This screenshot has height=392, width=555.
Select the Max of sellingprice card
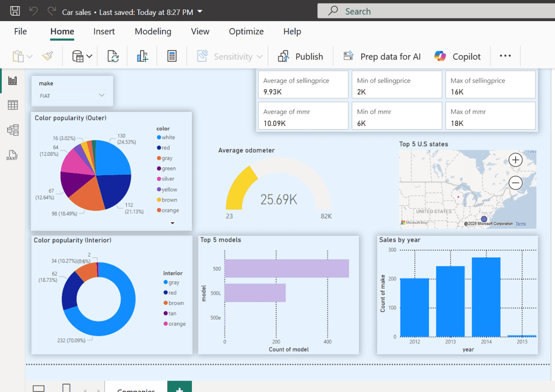tap(490, 85)
